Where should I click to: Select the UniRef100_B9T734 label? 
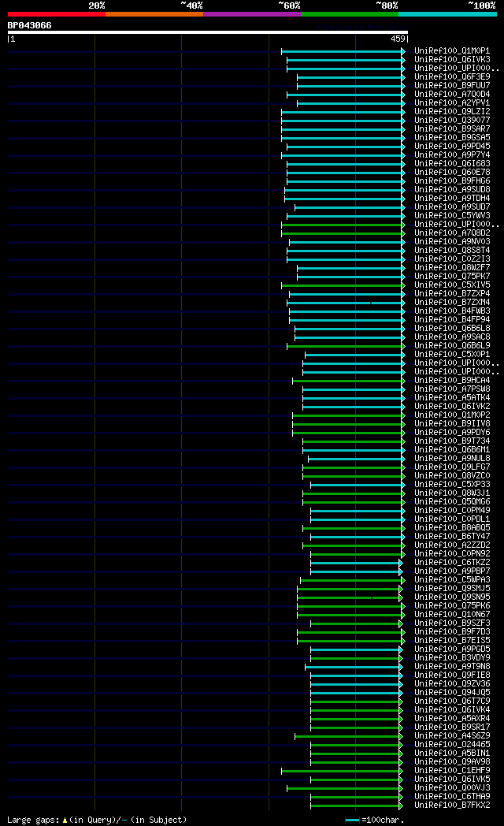(x=452, y=441)
